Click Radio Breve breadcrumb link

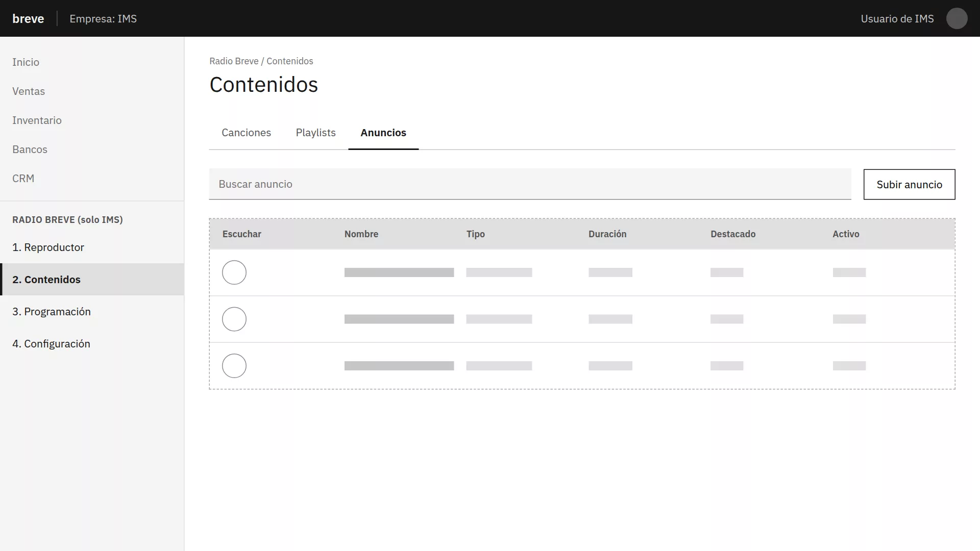pos(234,61)
